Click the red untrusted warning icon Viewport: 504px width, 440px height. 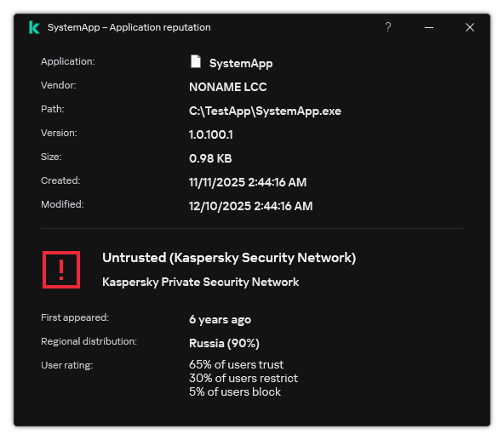(61, 270)
